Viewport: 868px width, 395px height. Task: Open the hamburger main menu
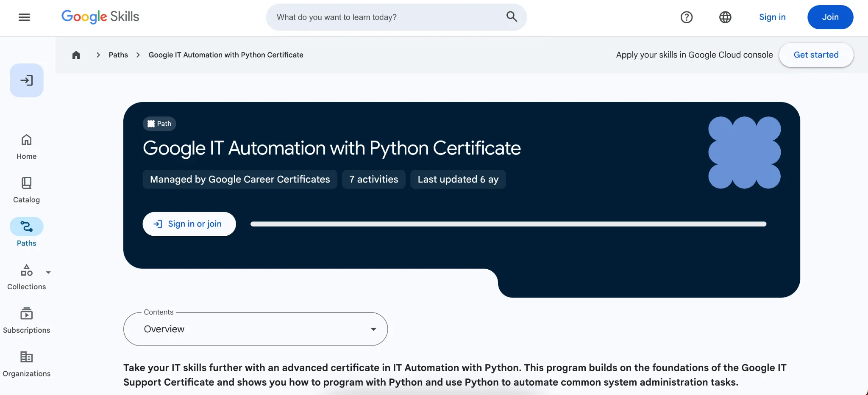(x=24, y=17)
